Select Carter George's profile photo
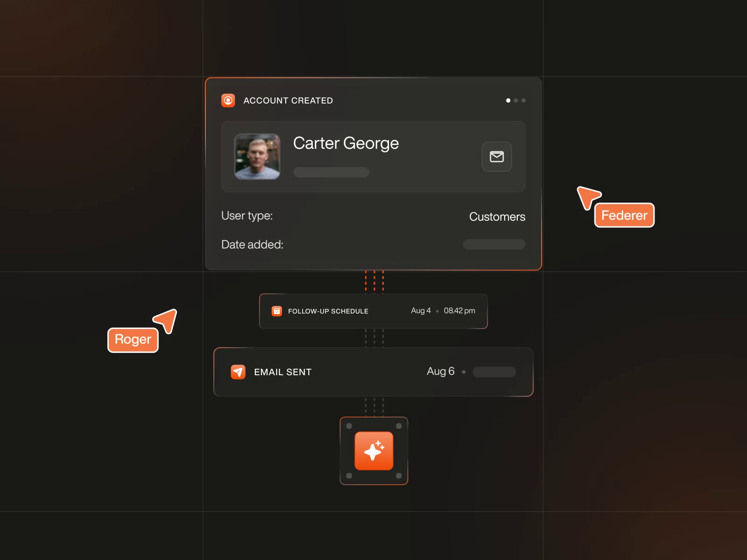This screenshot has height=560, width=747. (x=257, y=156)
